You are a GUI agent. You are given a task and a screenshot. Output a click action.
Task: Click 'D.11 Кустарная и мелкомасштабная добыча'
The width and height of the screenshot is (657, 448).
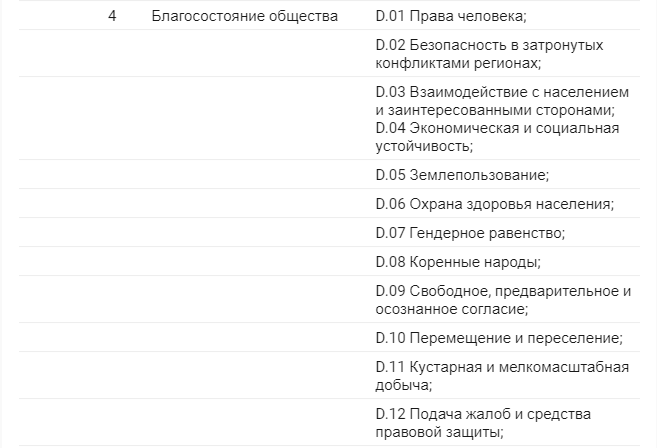click(502, 375)
